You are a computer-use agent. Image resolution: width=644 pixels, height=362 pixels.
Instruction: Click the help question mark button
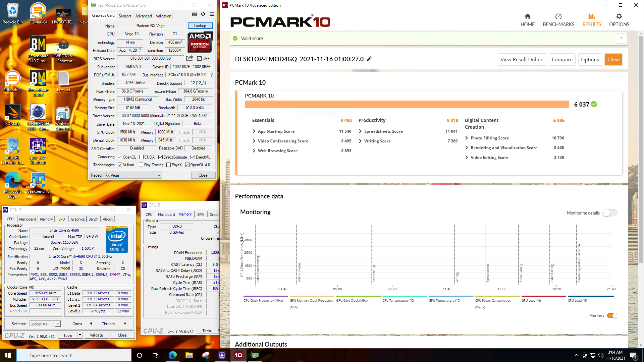click(x=621, y=39)
